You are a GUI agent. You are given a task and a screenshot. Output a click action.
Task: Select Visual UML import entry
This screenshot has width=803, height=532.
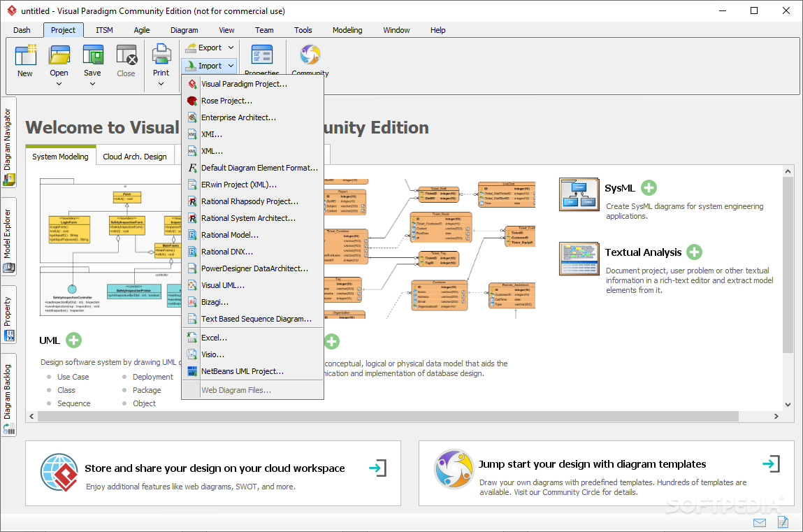(253, 285)
